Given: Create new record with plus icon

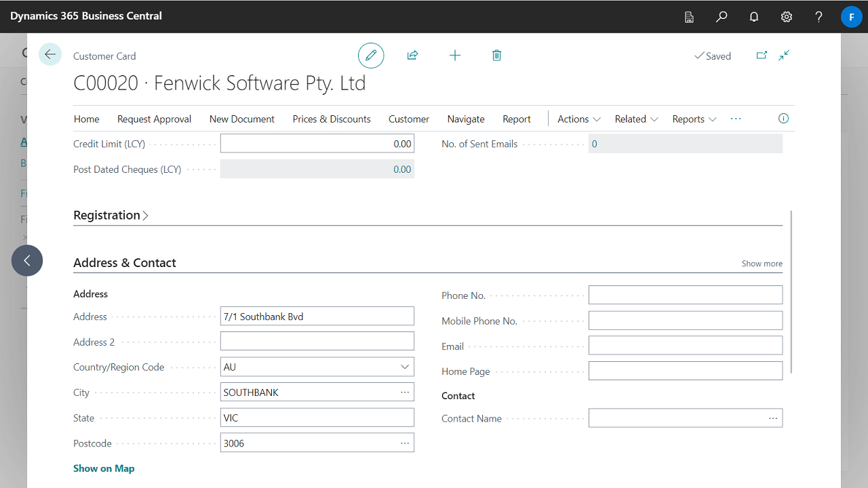Looking at the screenshot, I should pos(455,56).
